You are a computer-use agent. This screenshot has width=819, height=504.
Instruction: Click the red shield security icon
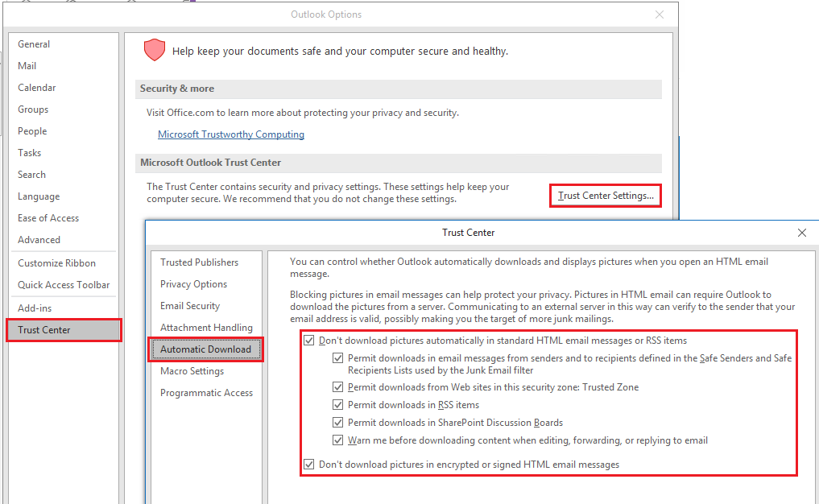pos(155,50)
